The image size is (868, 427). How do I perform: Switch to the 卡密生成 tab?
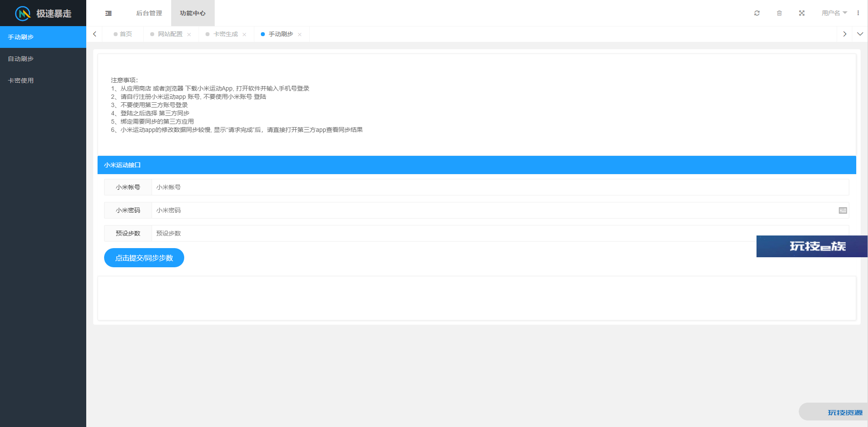226,34
